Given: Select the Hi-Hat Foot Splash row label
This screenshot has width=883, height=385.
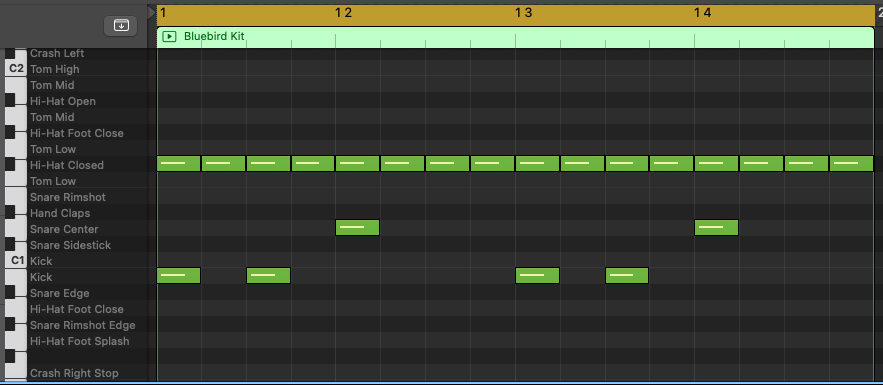Looking at the screenshot, I should pyautogui.click(x=79, y=341).
